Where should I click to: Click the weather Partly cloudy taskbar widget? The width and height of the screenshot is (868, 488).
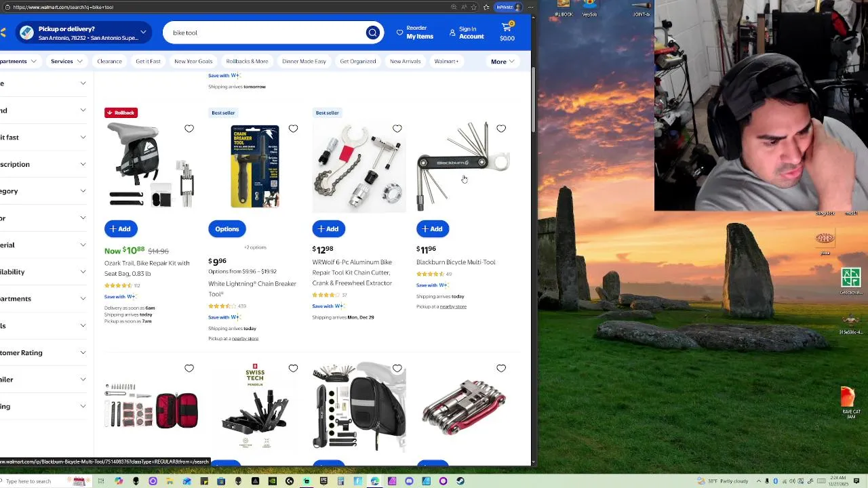[723, 481]
